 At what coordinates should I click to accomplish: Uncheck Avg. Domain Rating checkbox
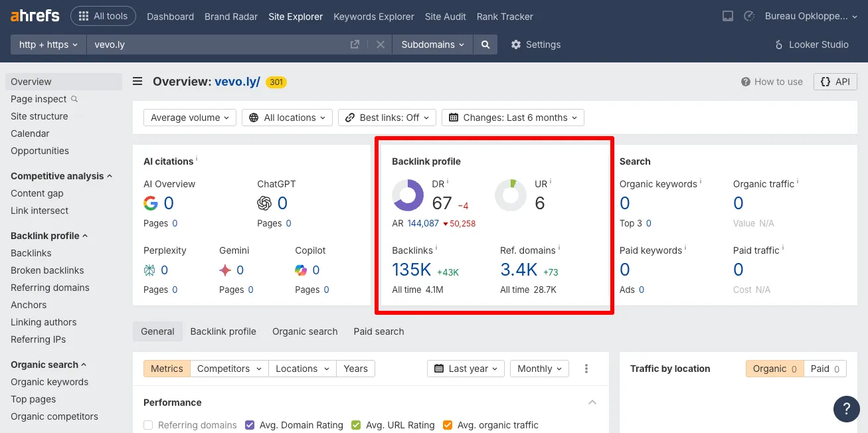(x=250, y=425)
